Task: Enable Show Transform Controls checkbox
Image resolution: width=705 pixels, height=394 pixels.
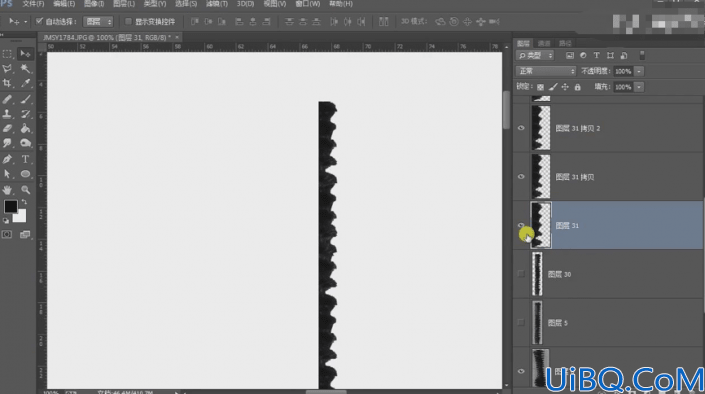Action: coord(128,21)
